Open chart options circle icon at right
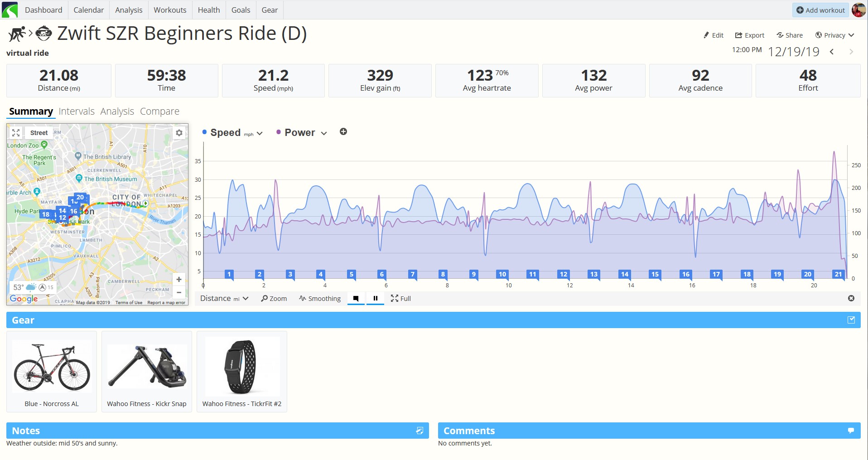The height and width of the screenshot is (460, 868). 851,298
